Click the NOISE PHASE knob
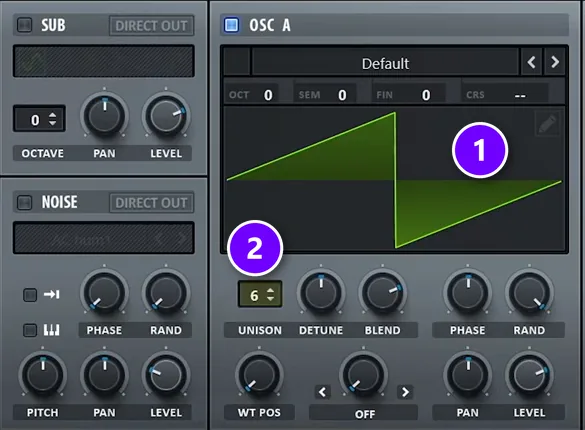This screenshot has height=430, width=585. pyautogui.click(x=104, y=292)
